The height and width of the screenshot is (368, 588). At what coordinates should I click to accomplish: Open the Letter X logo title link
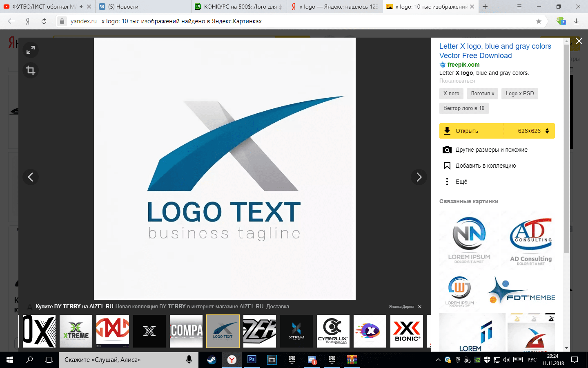coord(495,51)
